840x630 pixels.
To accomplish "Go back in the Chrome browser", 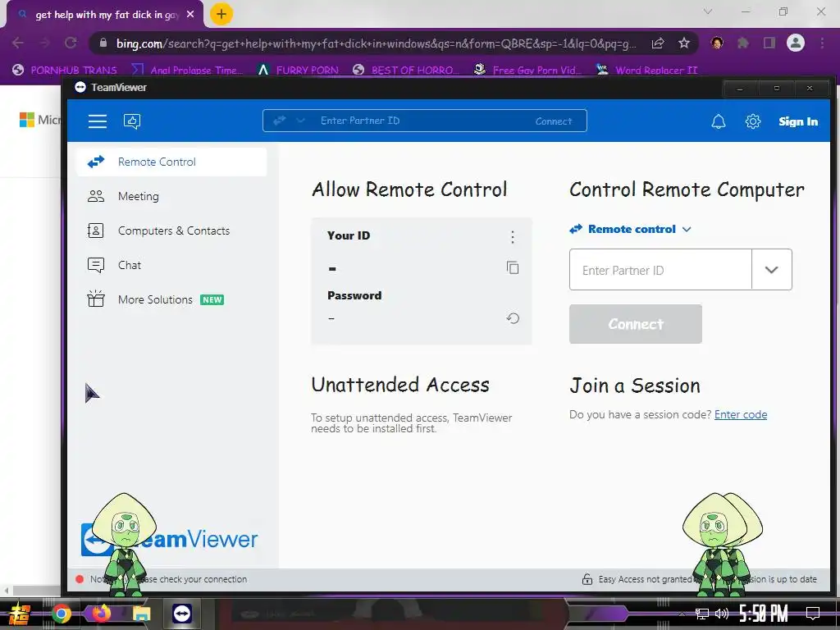I will (x=18, y=43).
